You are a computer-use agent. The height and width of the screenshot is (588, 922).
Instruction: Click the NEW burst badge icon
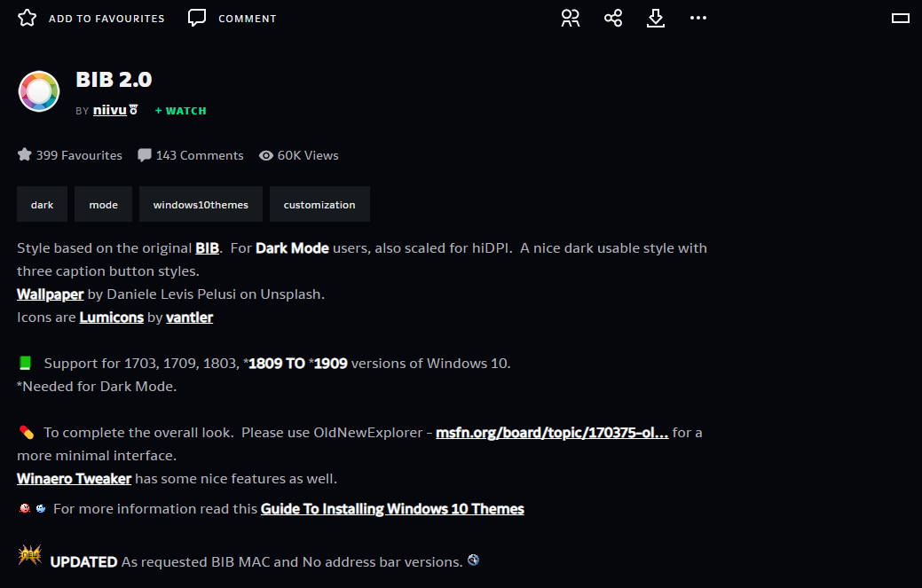(x=29, y=554)
